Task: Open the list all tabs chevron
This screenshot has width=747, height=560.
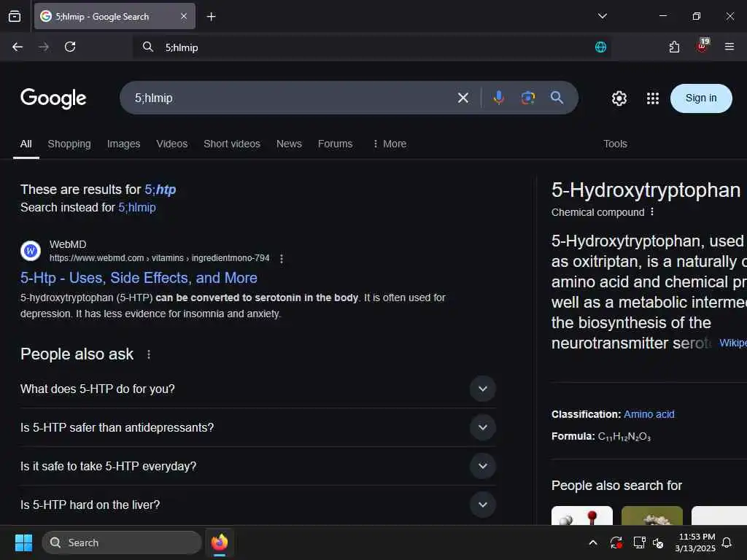Action: 602,16
